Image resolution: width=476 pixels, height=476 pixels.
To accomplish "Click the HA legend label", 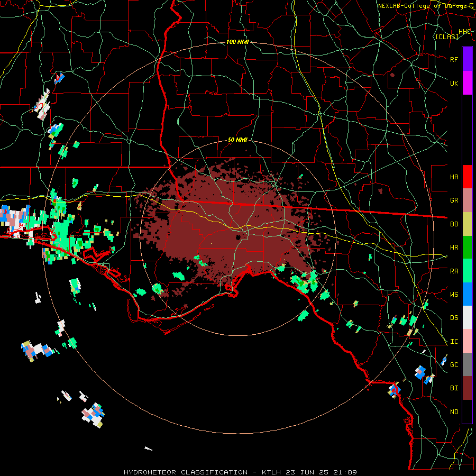I will [x=454, y=177].
